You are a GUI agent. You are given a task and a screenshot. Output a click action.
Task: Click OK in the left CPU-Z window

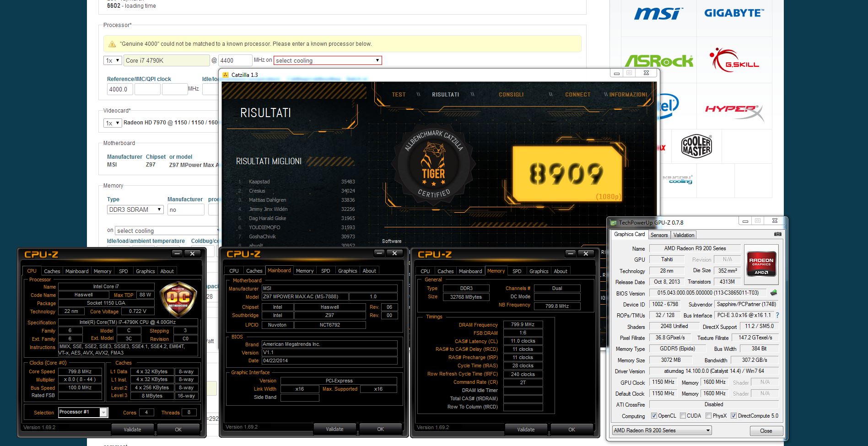coord(178,430)
